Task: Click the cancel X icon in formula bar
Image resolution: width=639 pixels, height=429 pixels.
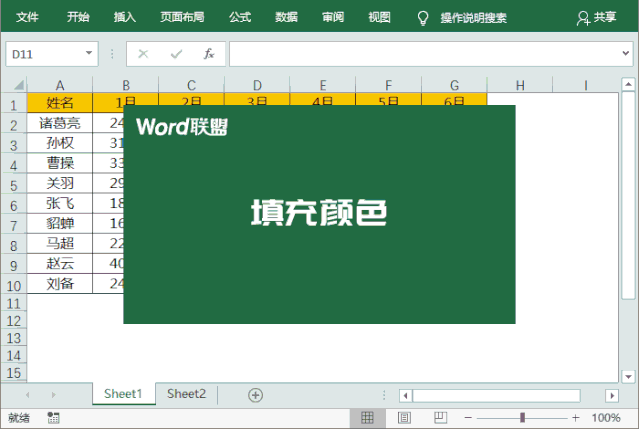Action: pyautogui.click(x=143, y=54)
